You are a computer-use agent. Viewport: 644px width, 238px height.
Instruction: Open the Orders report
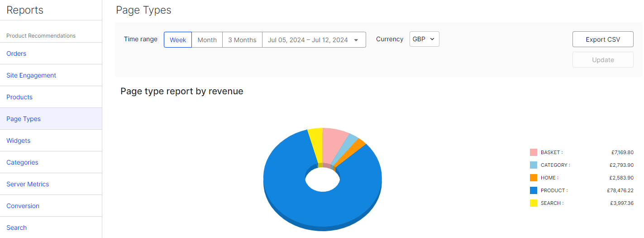(x=16, y=53)
